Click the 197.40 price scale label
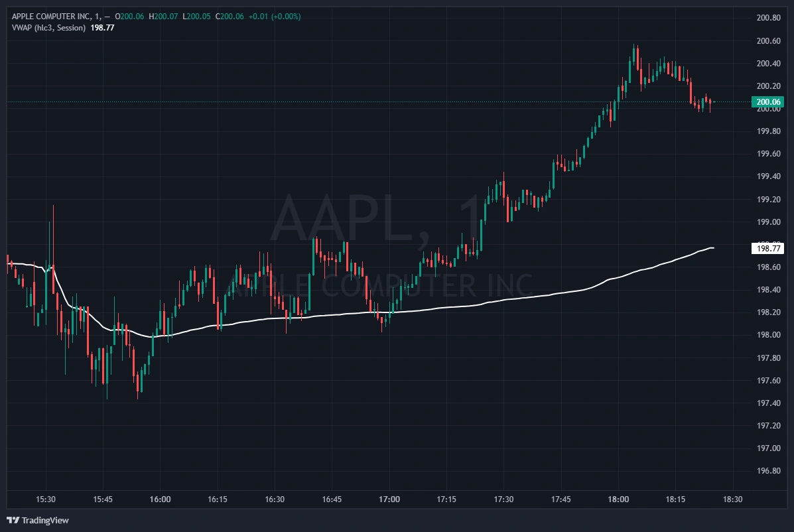Image resolution: width=794 pixels, height=532 pixels. pyautogui.click(x=768, y=403)
